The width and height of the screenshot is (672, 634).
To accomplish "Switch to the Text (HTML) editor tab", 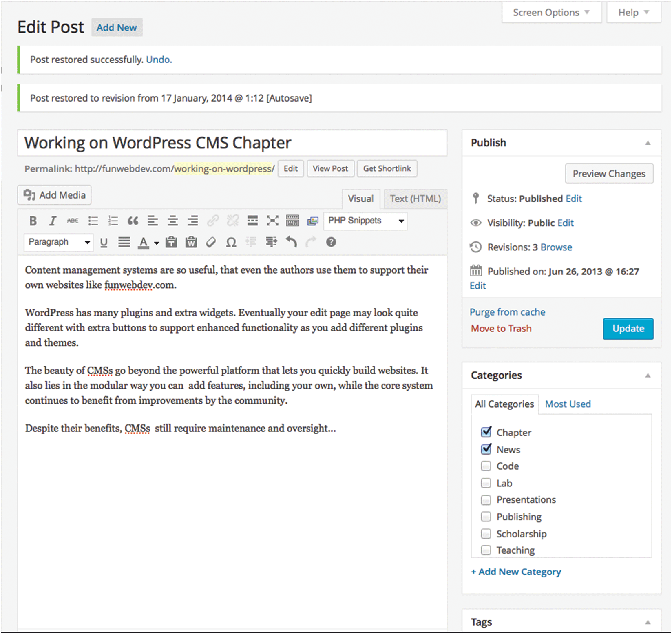I will [415, 199].
